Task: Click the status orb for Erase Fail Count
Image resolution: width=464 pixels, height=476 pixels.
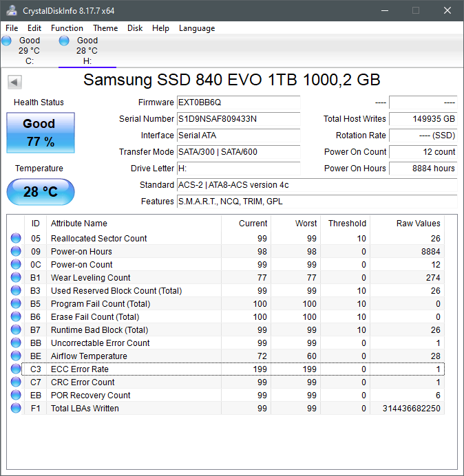Action: (16, 316)
